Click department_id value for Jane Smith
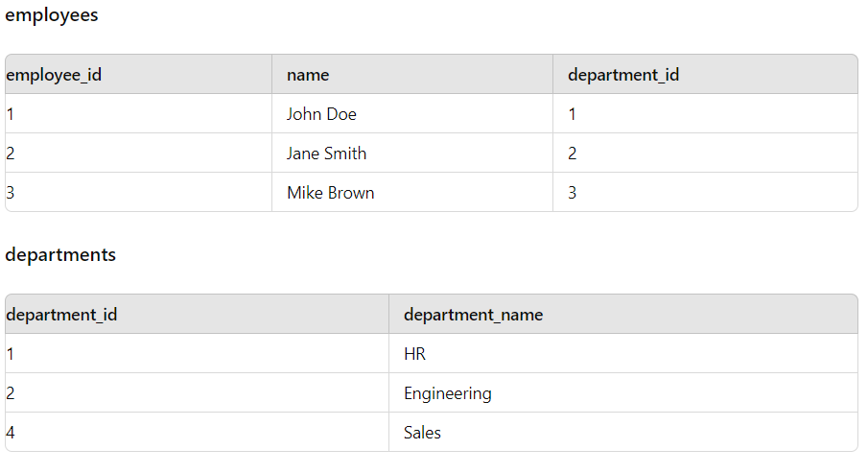 point(705,153)
